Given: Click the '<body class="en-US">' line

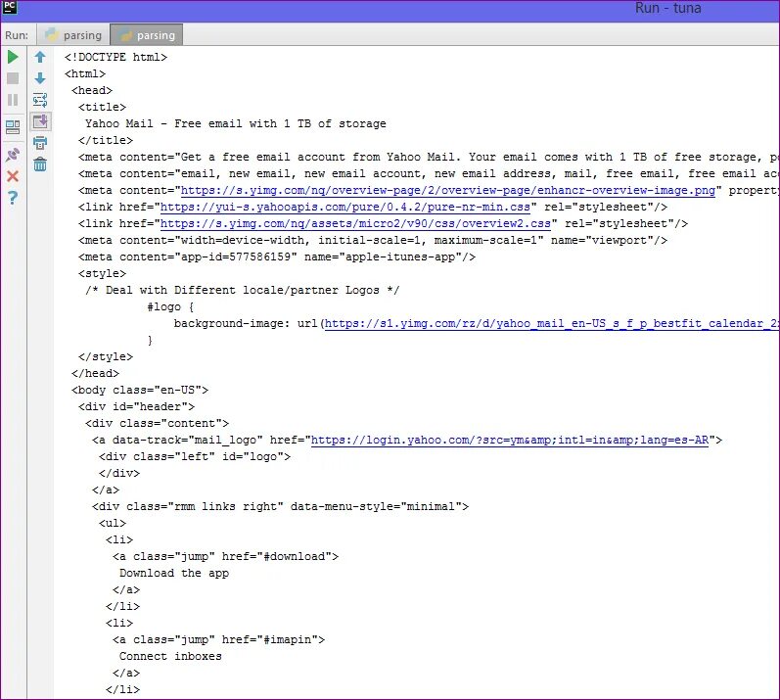Looking at the screenshot, I should [140, 390].
